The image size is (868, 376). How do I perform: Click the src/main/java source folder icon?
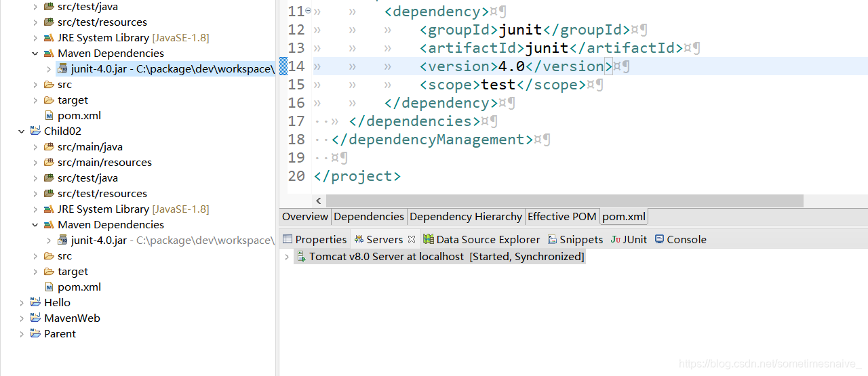[49, 146]
